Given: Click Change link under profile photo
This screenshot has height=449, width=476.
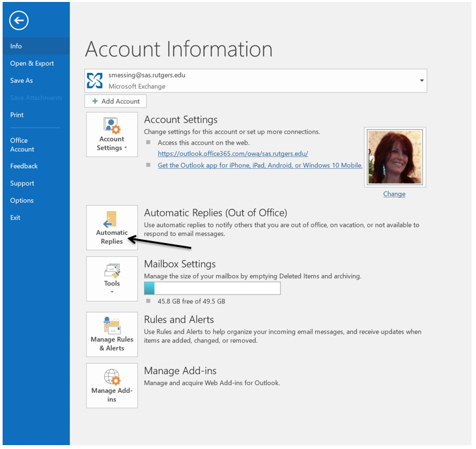Looking at the screenshot, I should [x=394, y=194].
